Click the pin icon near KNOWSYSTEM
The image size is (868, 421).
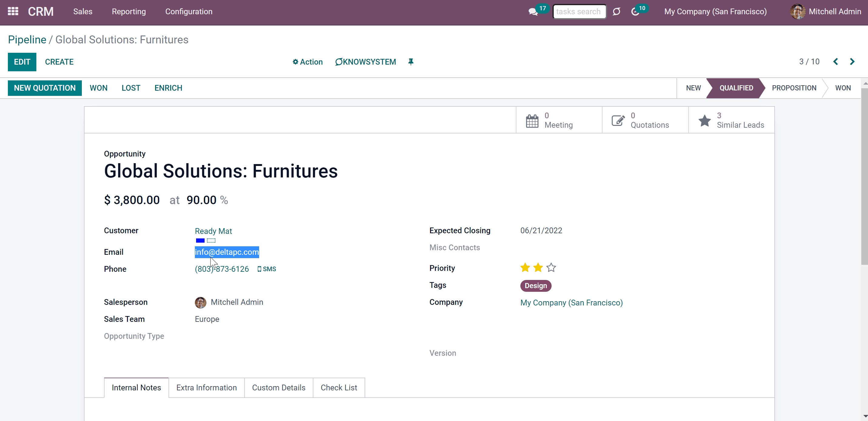click(x=411, y=62)
